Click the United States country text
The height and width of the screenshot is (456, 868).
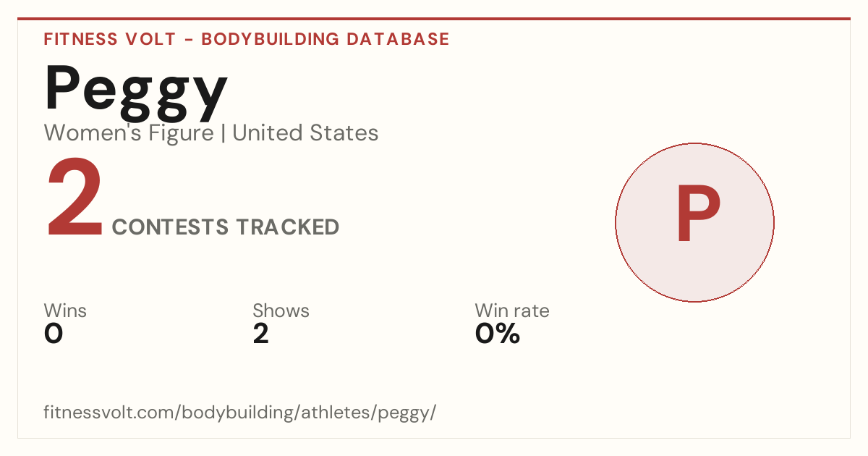pyautogui.click(x=305, y=133)
